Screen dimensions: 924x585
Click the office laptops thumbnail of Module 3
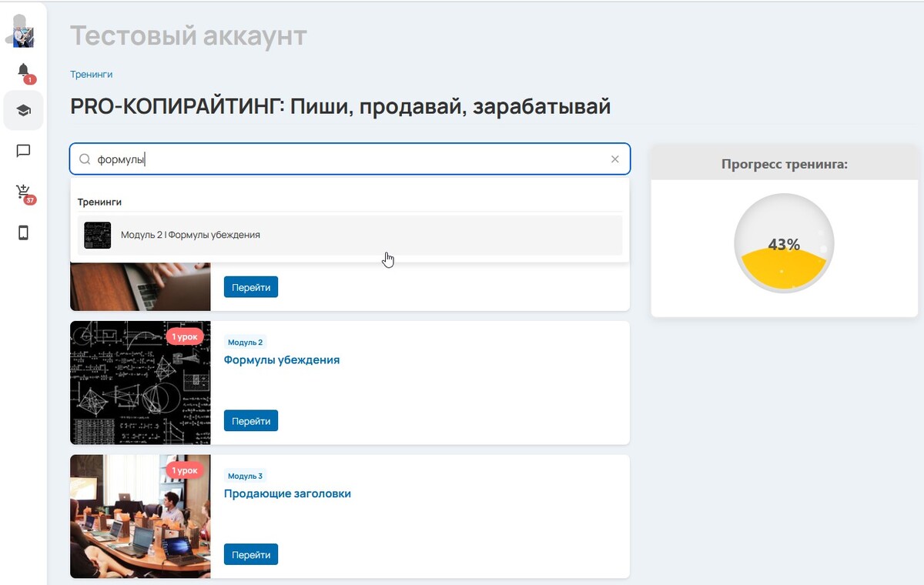[140, 516]
